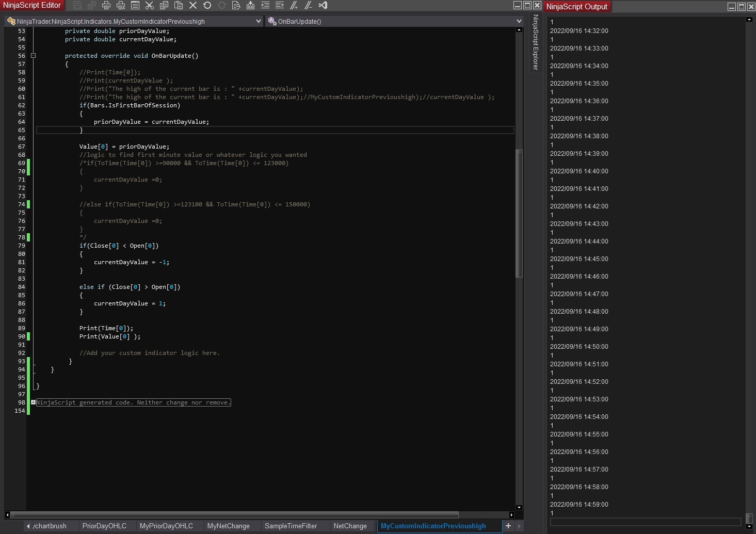Expand the NinjaScript generated code region
The width and height of the screenshot is (756, 534).
[x=33, y=402]
